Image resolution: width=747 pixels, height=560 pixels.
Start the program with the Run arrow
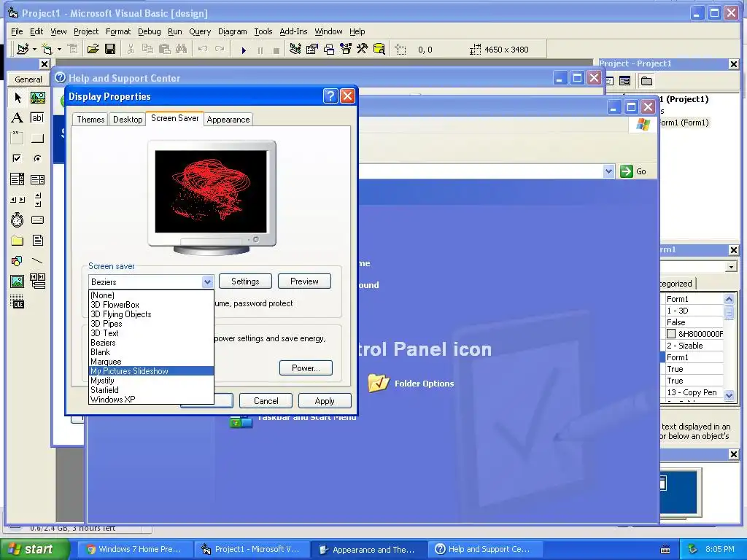(244, 50)
